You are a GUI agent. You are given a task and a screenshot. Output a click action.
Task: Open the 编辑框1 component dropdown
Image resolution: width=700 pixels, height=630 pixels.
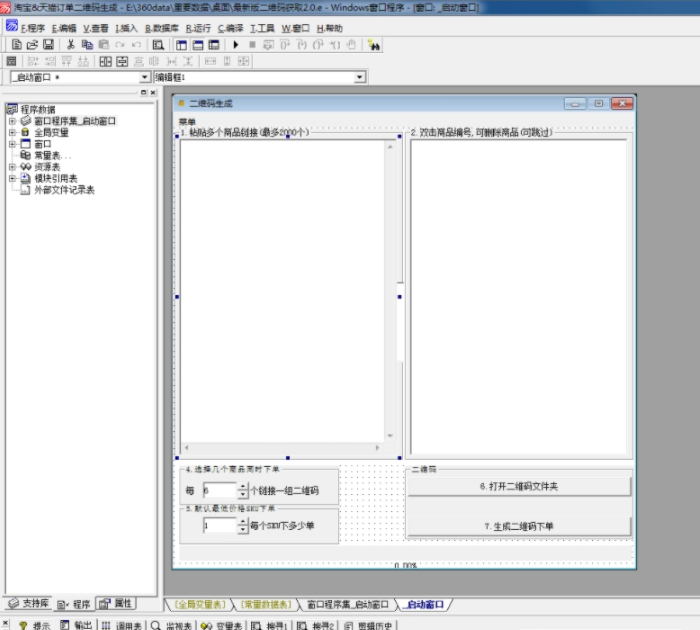pos(360,77)
